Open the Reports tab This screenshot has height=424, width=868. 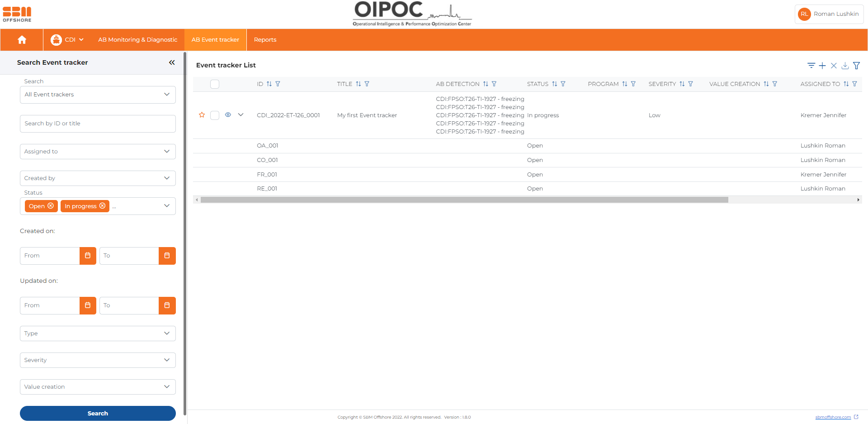tap(265, 40)
